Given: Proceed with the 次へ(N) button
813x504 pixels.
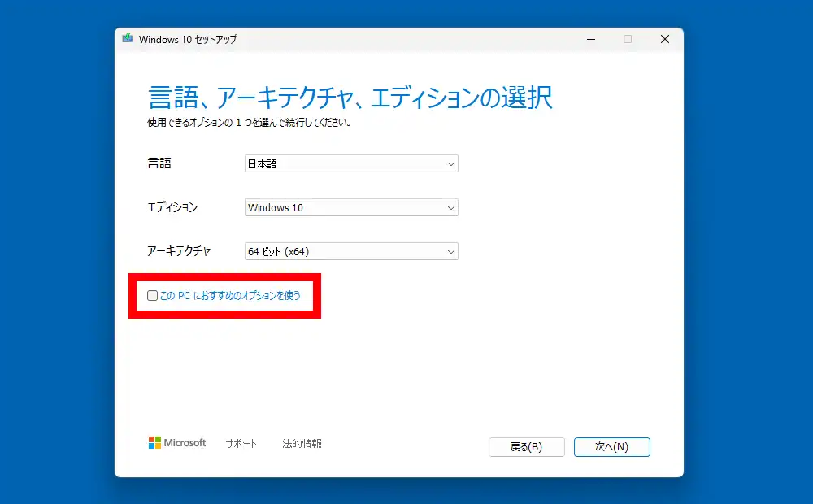Looking at the screenshot, I should [x=612, y=447].
